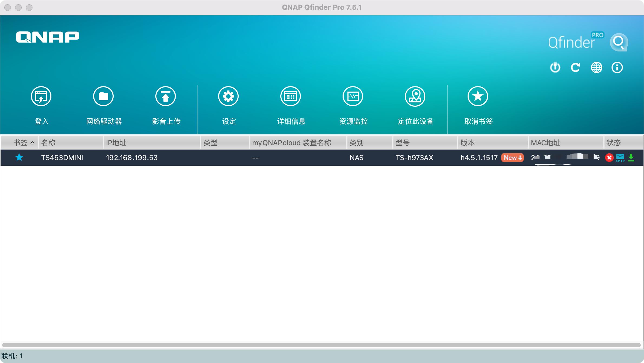Click the red error status icon

[x=609, y=157]
